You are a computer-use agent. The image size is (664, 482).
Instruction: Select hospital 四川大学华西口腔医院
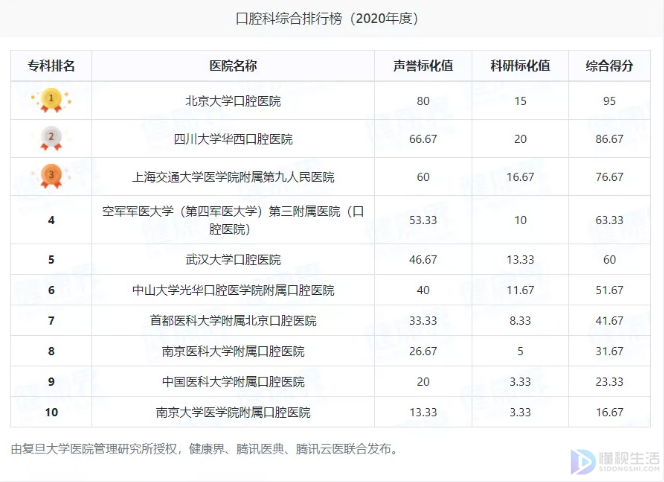click(x=233, y=139)
